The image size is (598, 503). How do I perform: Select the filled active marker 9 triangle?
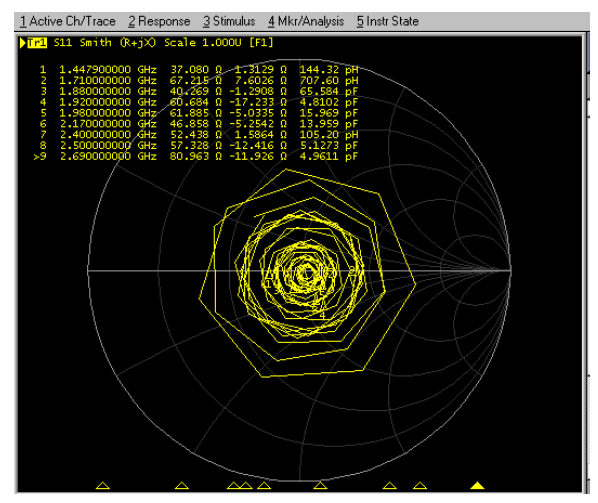pos(477,485)
